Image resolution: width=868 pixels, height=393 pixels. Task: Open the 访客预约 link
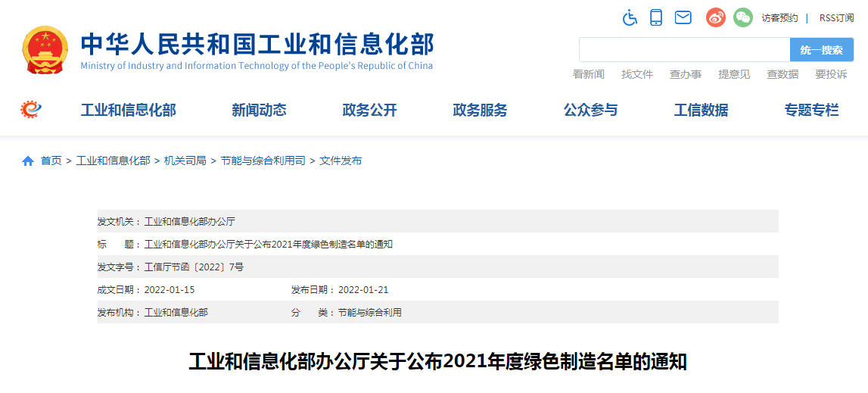coord(779,18)
